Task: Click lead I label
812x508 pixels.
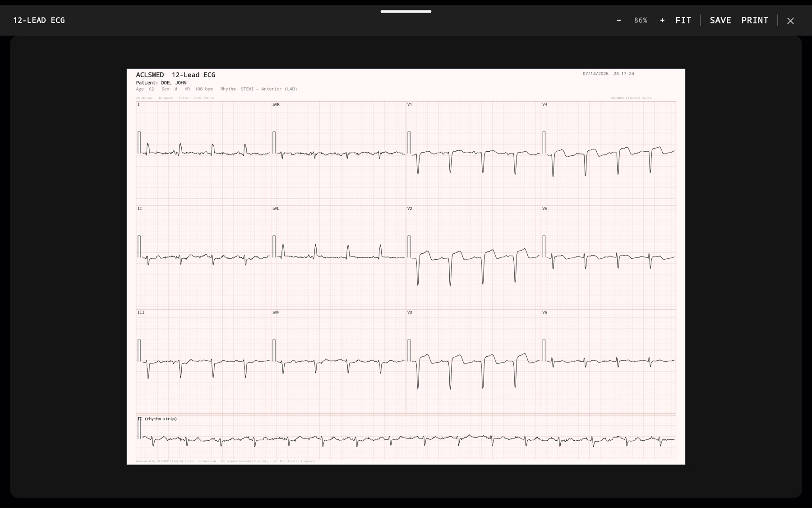Action: [138, 104]
